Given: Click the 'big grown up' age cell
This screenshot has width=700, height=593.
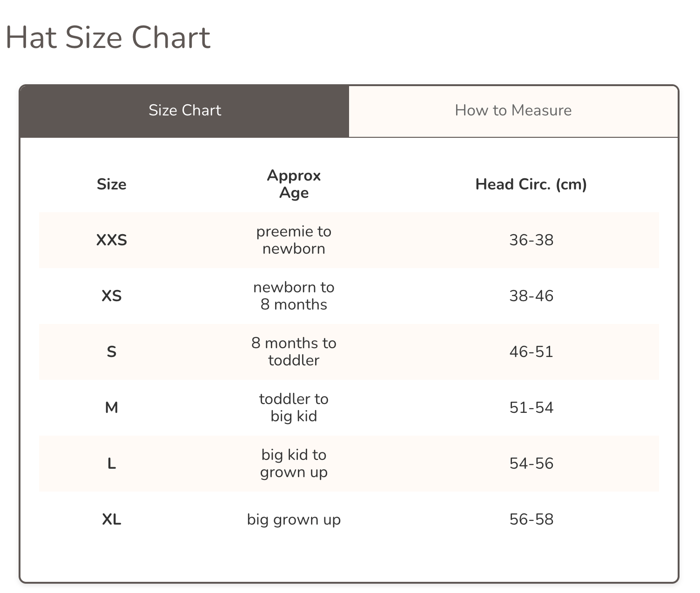Looking at the screenshot, I should click(294, 519).
